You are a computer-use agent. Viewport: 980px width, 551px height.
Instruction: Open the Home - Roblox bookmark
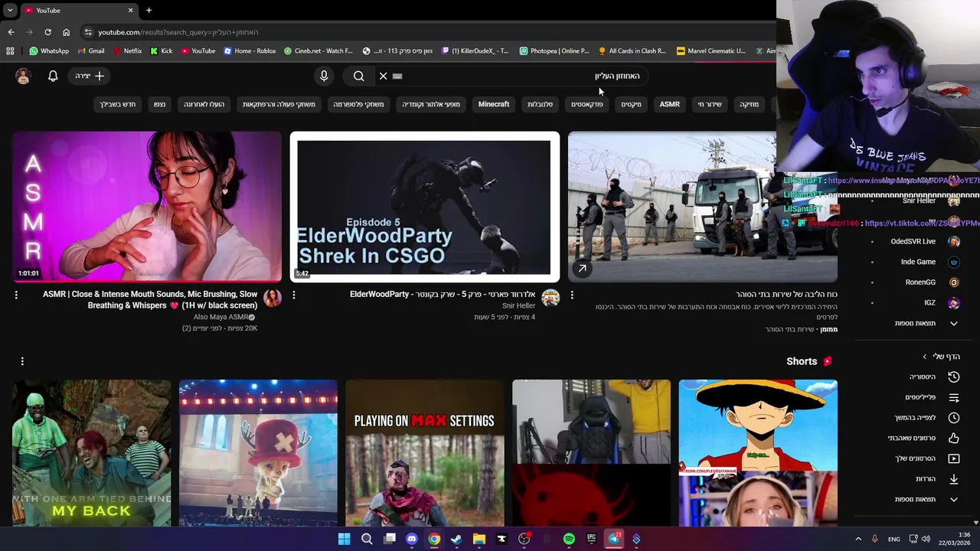click(250, 51)
